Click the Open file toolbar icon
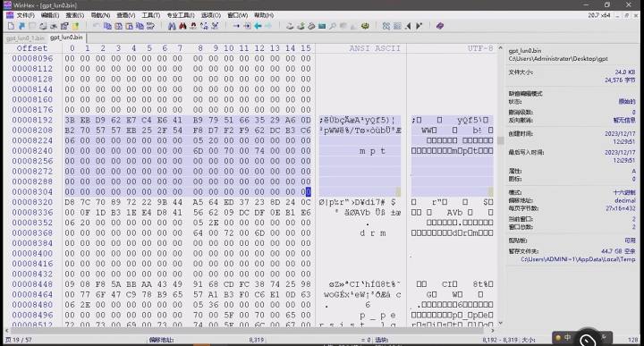 pos(21,26)
